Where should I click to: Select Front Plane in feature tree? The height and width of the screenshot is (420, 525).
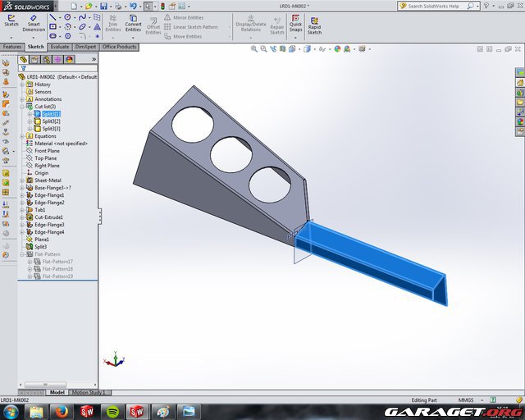[x=47, y=151]
